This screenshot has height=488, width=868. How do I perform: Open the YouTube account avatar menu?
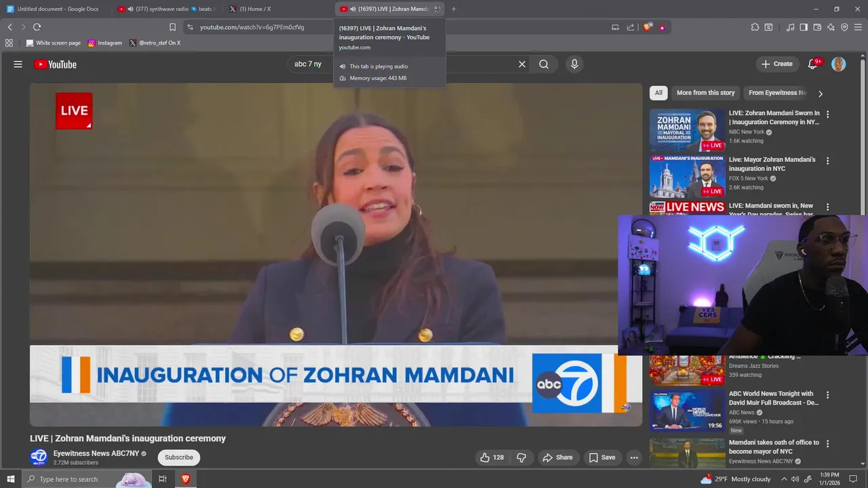click(839, 64)
